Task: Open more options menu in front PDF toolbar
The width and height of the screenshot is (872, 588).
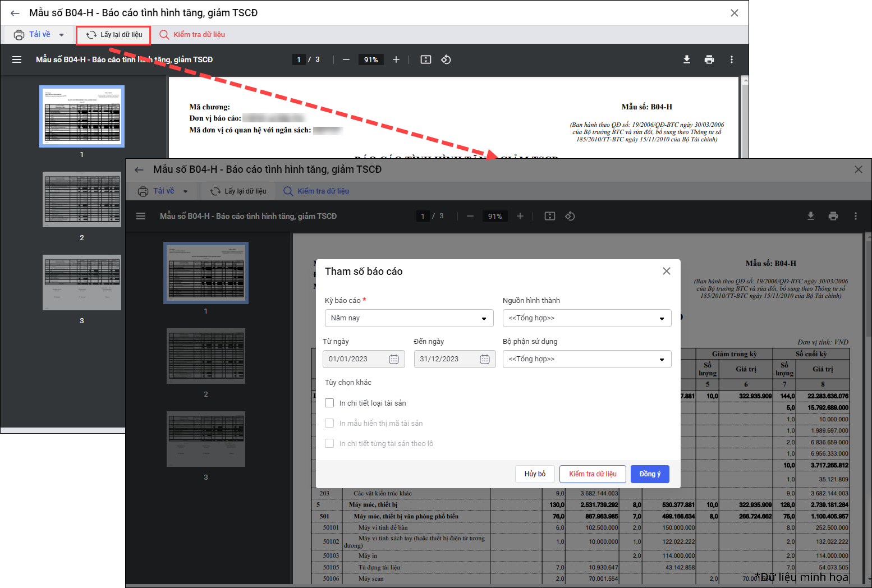Action: coord(856,216)
